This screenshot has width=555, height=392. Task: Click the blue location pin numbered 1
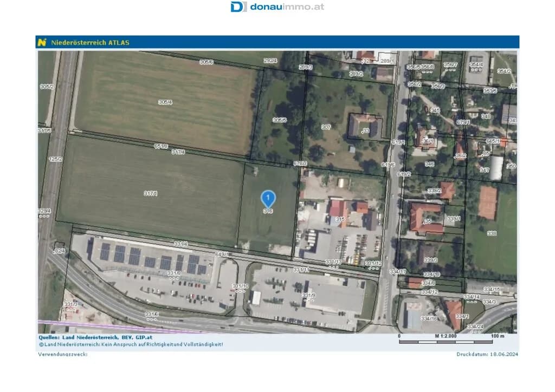point(268,199)
